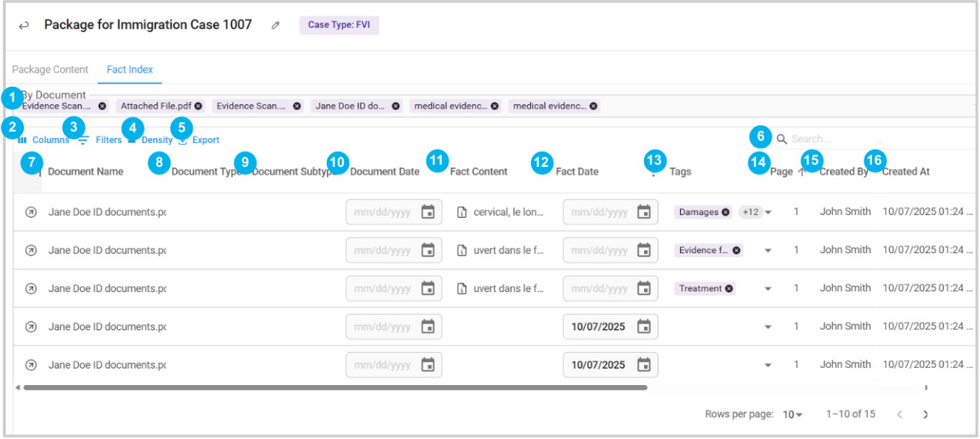
Task: Open Rows per page dropdown
Action: click(793, 415)
